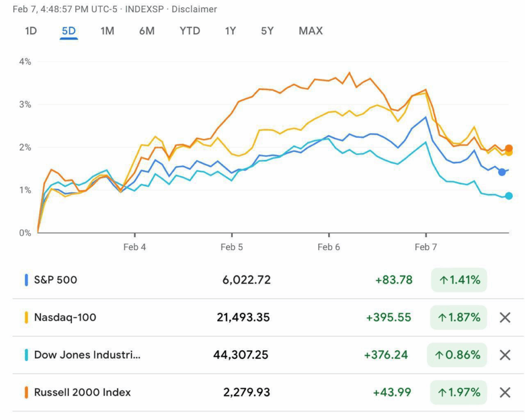This screenshot has width=525, height=420.
Task: Click the Nasdaq-100 yellow endpoint dot
Action: coord(509,152)
